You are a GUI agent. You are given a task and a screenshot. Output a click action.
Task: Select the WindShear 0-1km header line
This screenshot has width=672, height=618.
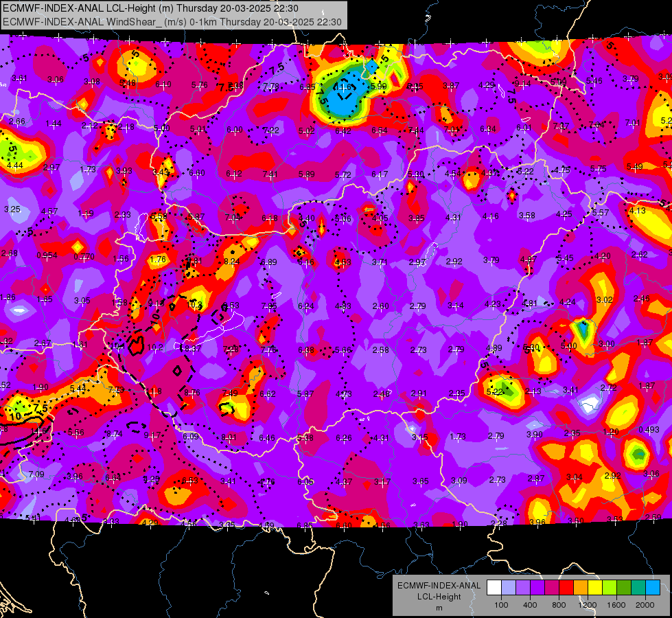tap(172, 22)
